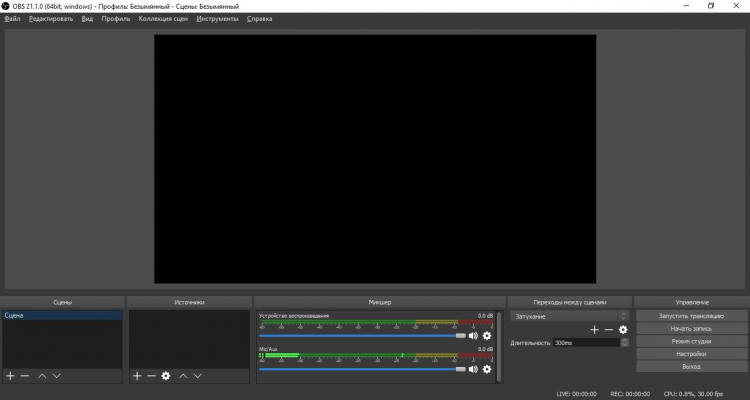Open Mic/Aux audio settings gear

tap(487, 369)
